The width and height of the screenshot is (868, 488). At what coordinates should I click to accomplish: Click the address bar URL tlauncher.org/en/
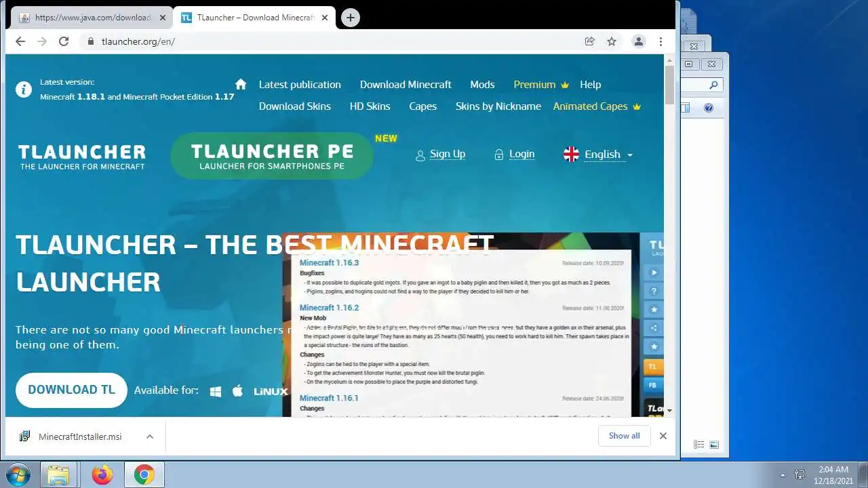click(x=138, y=41)
